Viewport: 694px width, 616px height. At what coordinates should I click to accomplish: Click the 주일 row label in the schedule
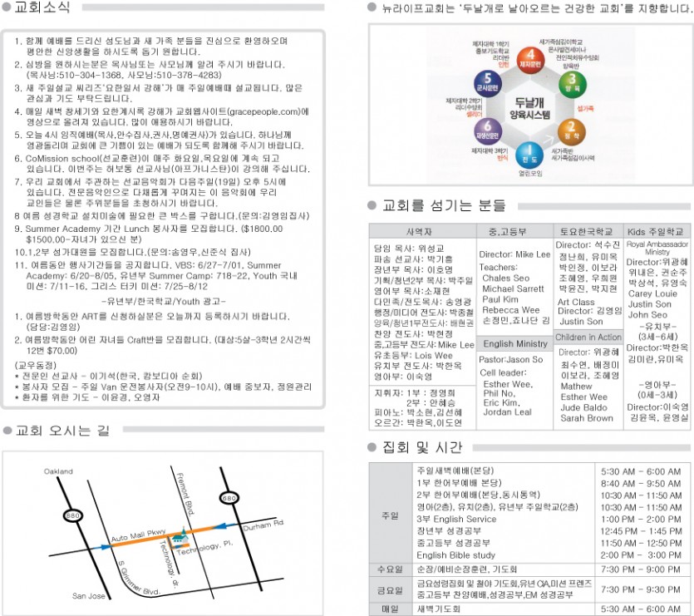390,515
